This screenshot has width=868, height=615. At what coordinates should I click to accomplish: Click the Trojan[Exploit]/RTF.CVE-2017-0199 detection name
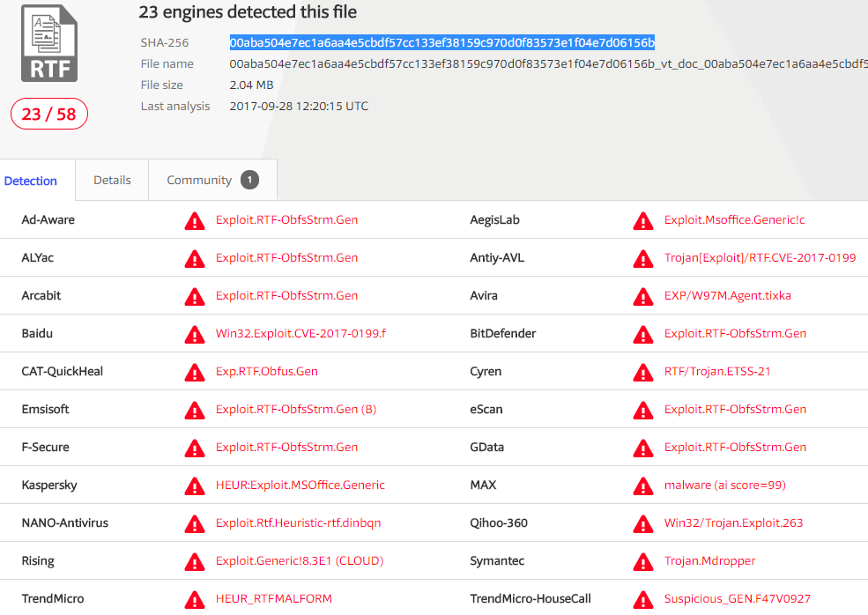(x=760, y=258)
